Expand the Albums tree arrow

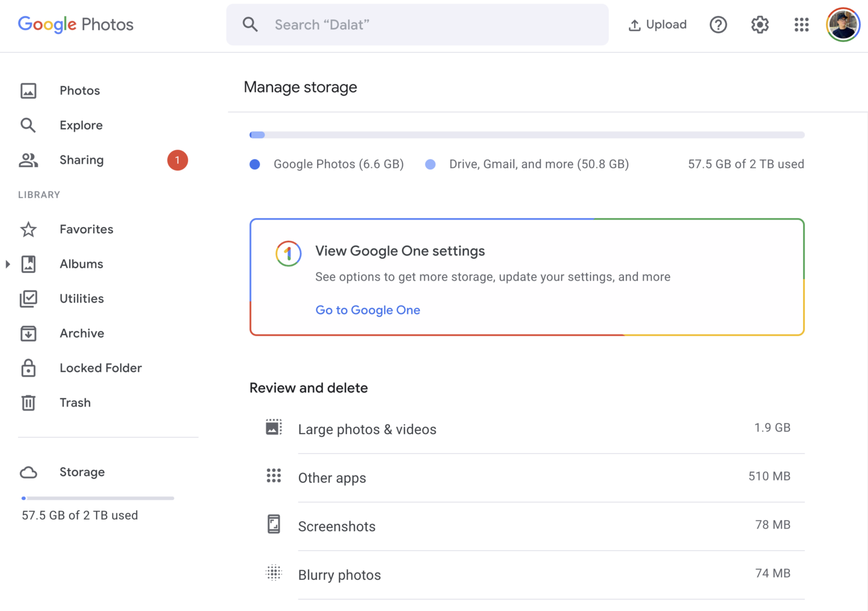click(7, 264)
